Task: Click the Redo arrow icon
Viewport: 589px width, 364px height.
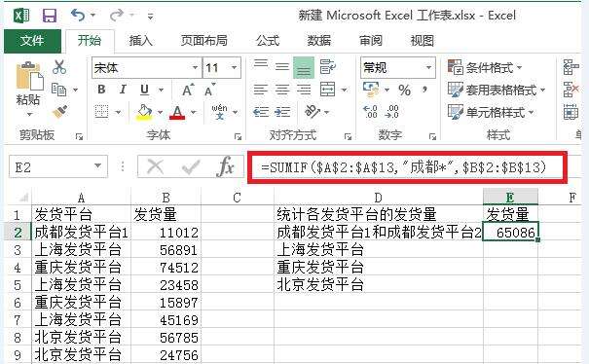Action: tap(117, 16)
